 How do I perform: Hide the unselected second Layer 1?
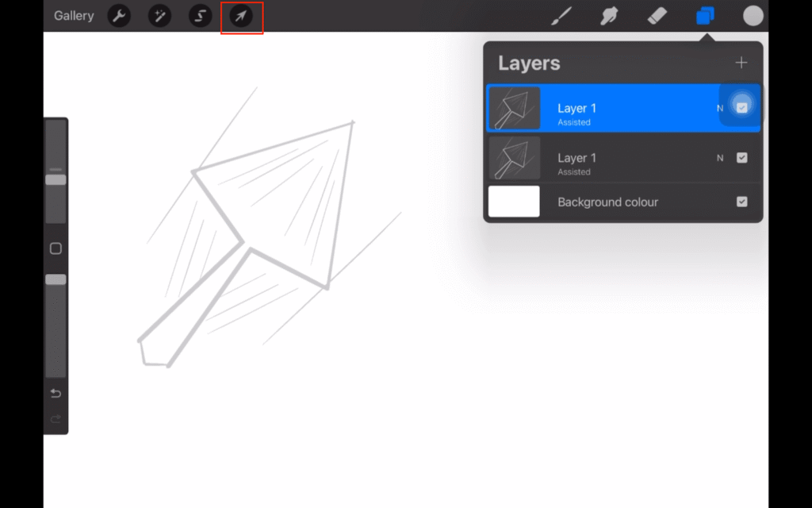741,158
